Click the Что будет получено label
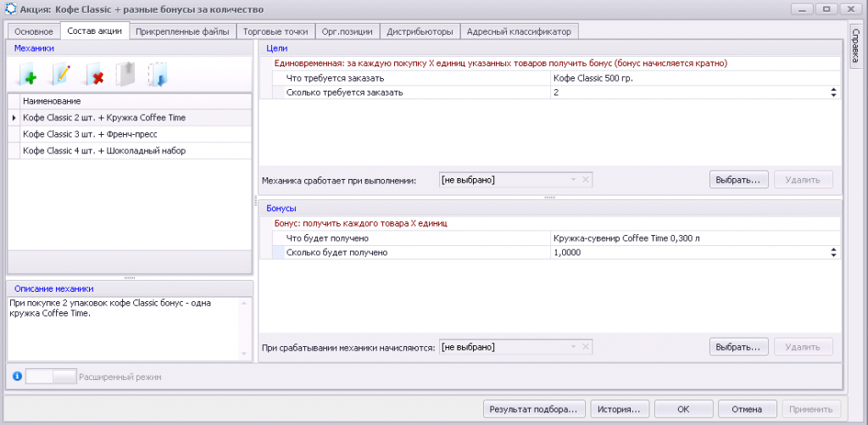 [328, 238]
